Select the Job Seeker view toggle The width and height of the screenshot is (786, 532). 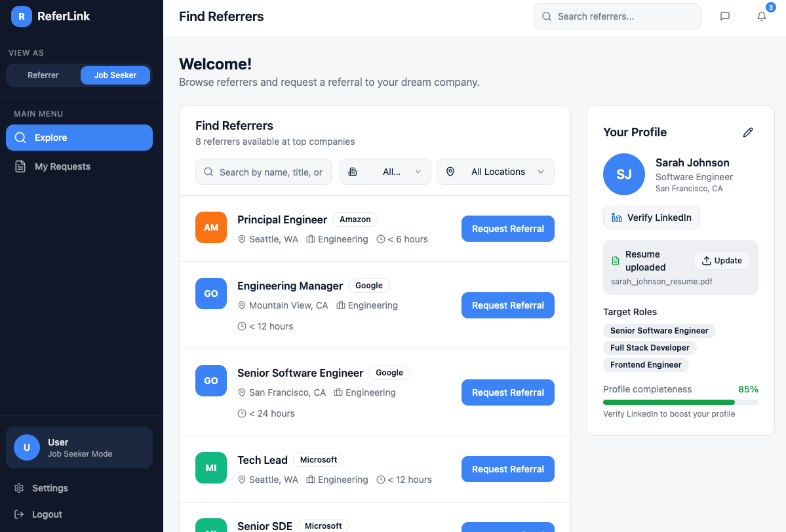tap(115, 75)
